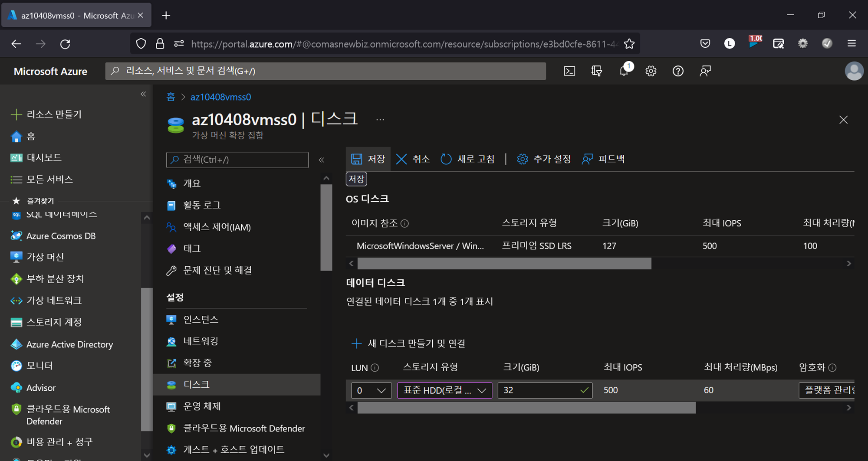Click the Azure Active Directory icon
The height and width of the screenshot is (461, 868).
pos(16,344)
